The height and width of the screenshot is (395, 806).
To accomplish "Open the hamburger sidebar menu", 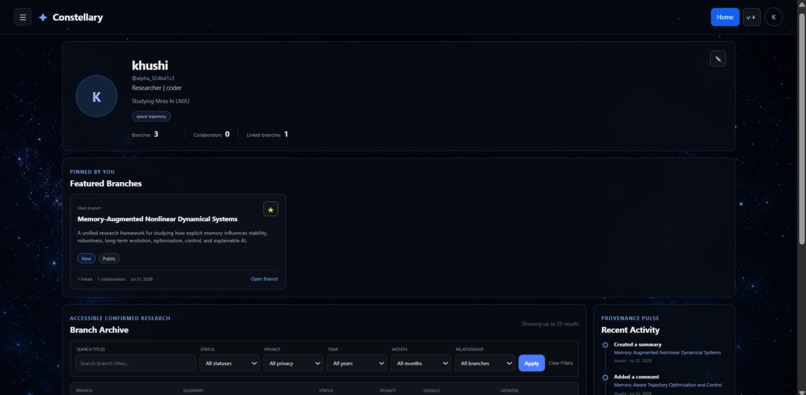I will tap(23, 17).
